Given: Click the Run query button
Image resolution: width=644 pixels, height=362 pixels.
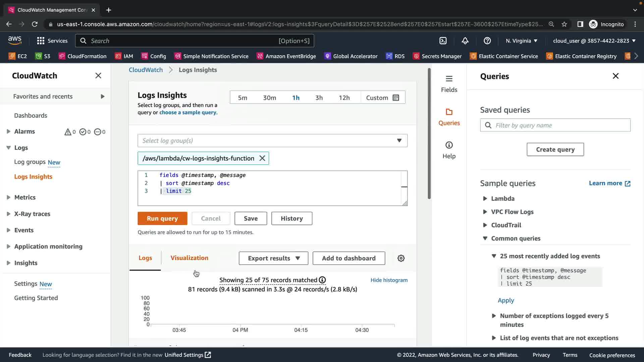Looking at the screenshot, I should (x=162, y=218).
